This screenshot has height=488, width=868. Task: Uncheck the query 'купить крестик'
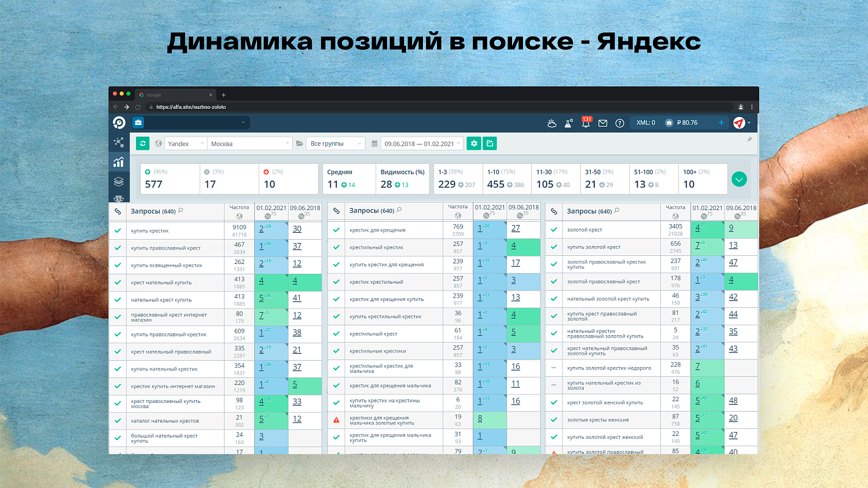coord(117,229)
